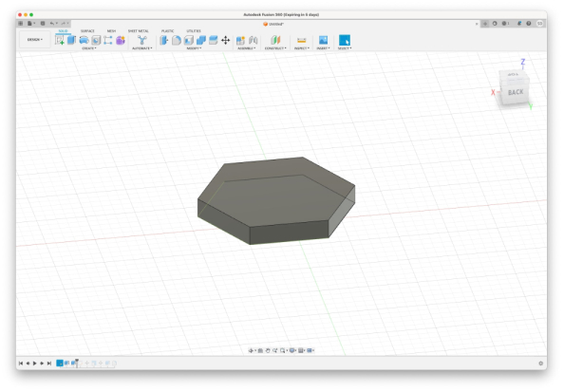
Task: Choose the Extrude tool icon
Action: click(x=71, y=40)
